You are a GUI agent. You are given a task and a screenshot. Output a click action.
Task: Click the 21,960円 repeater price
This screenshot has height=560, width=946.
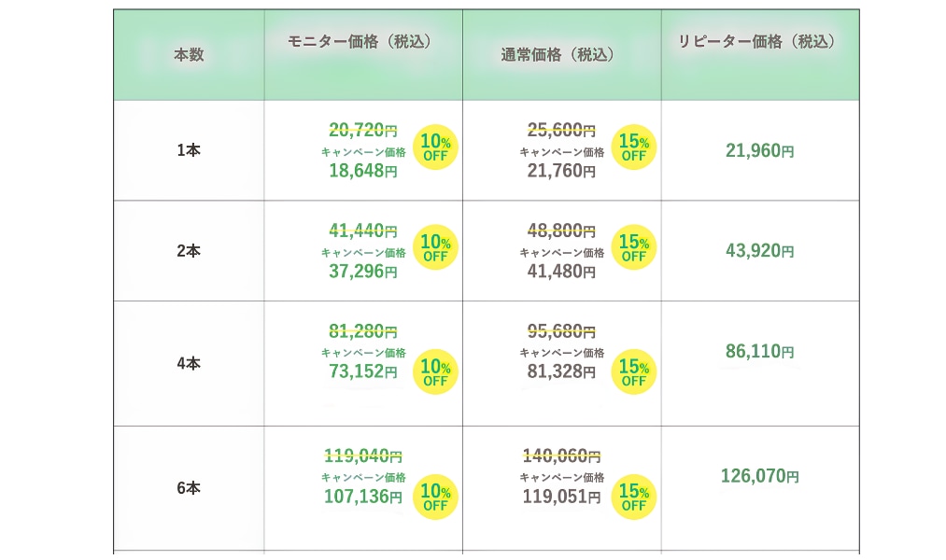pos(760,150)
